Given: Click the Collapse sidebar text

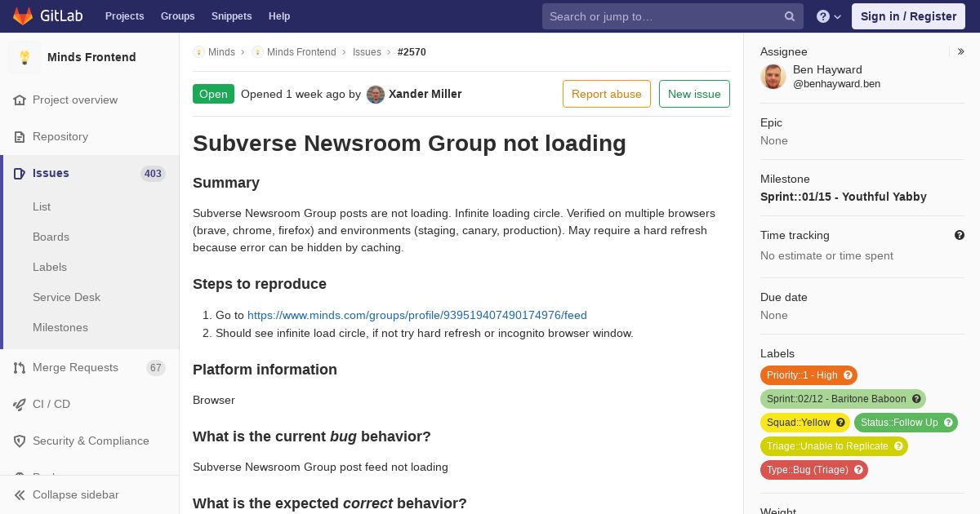Looking at the screenshot, I should (x=76, y=495).
